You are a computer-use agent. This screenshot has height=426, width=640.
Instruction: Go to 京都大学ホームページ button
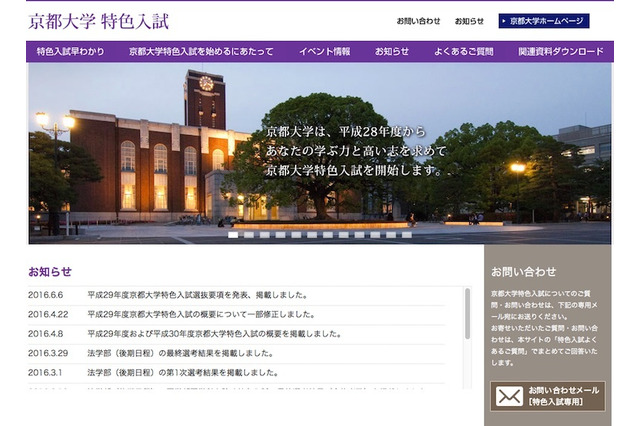click(x=544, y=21)
